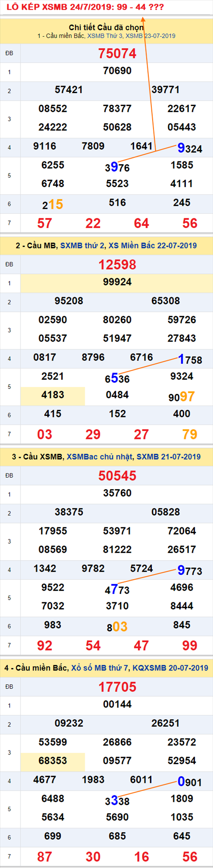Select seventh prize number 99
The height and width of the screenshot is (868, 213).
click(190, 645)
